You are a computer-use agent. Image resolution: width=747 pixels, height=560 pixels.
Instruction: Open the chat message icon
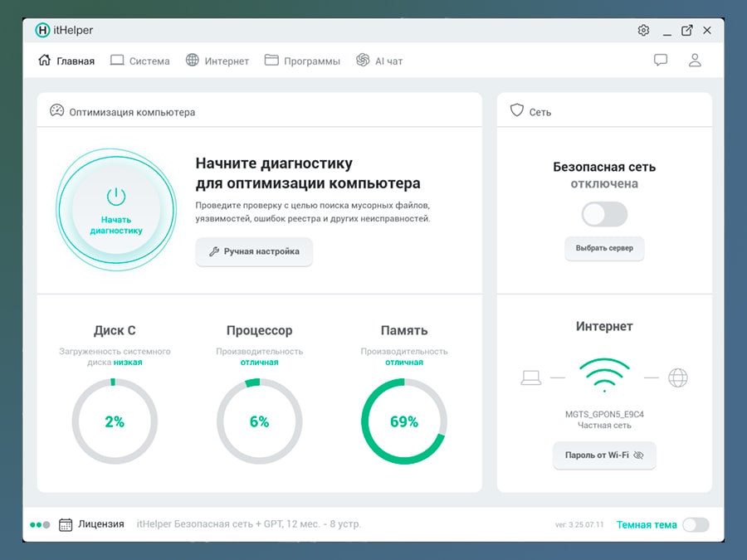point(661,61)
